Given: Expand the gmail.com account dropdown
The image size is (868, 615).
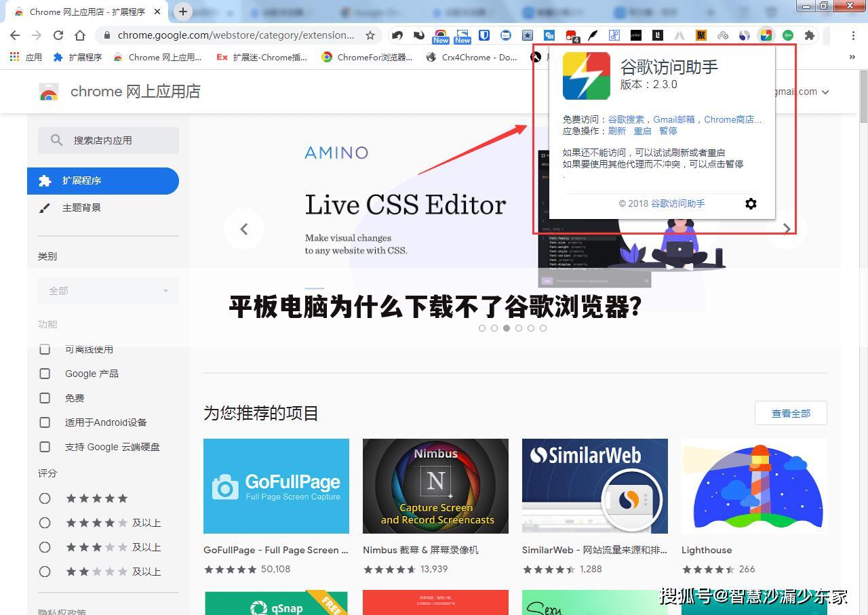Looking at the screenshot, I should coord(825,92).
